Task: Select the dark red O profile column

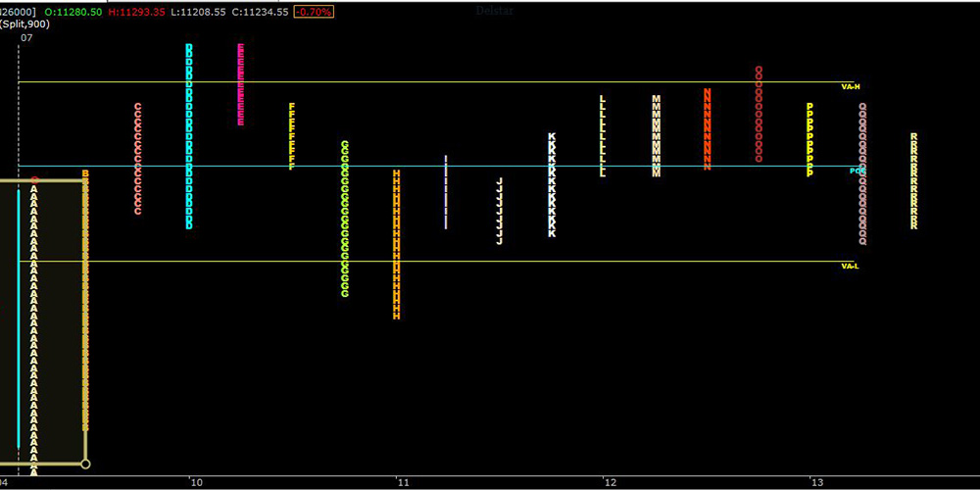Action: (x=759, y=114)
